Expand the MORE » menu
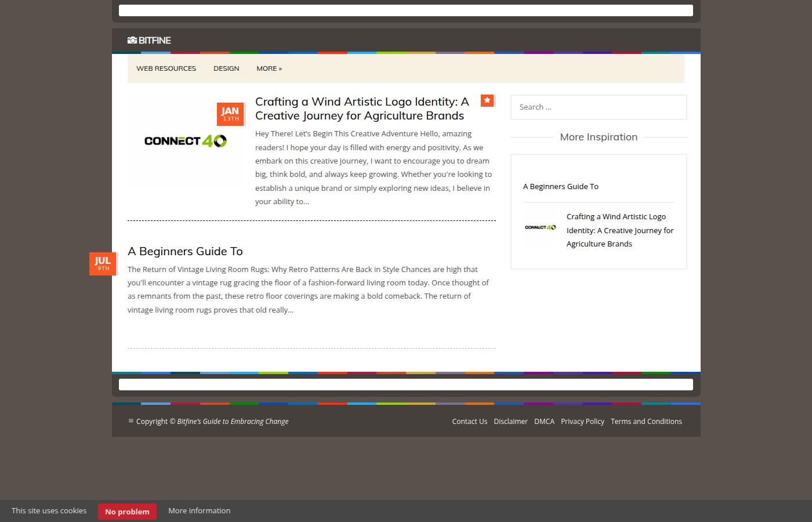This screenshot has height=522, width=812. coord(269,68)
